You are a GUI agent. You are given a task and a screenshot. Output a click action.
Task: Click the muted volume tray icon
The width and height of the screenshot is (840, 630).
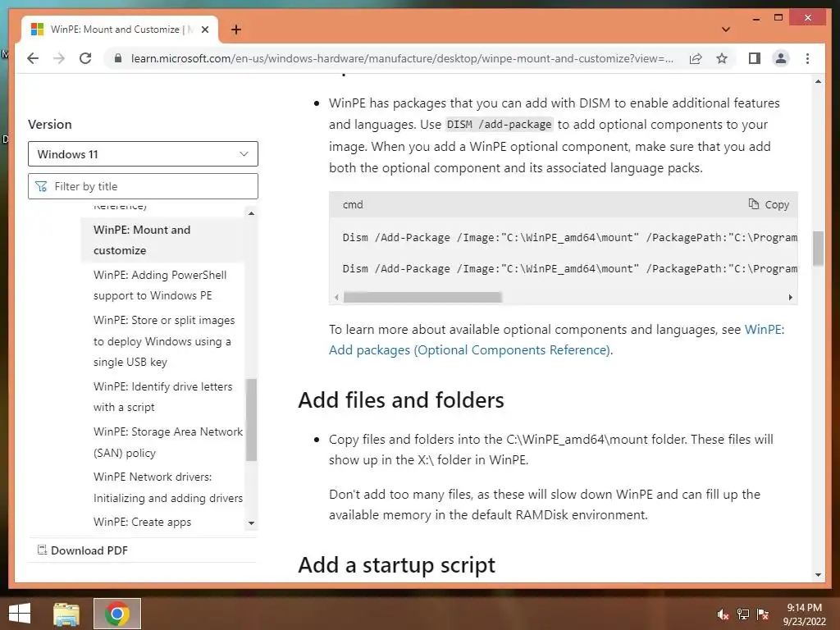click(x=723, y=614)
